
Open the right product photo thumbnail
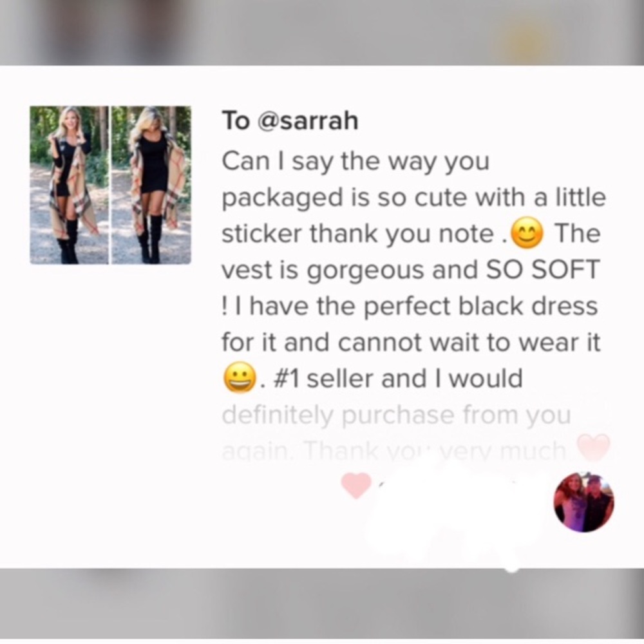pos(151,185)
